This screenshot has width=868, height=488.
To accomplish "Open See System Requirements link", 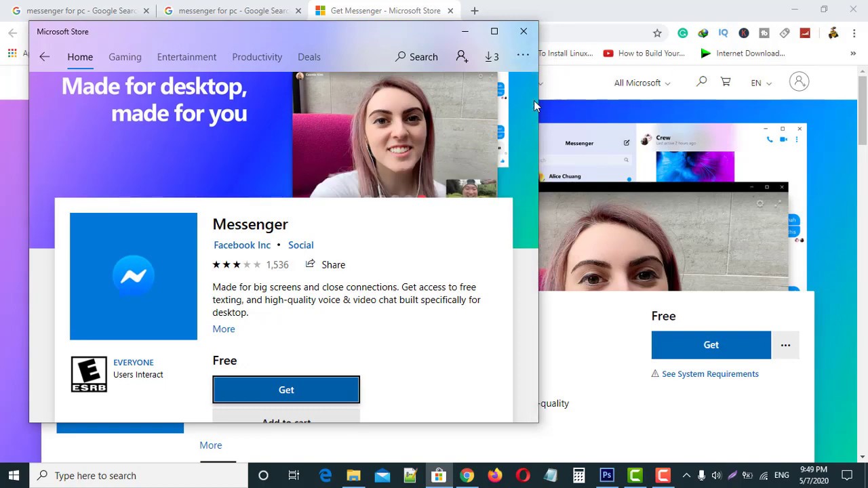I will 710,374.
